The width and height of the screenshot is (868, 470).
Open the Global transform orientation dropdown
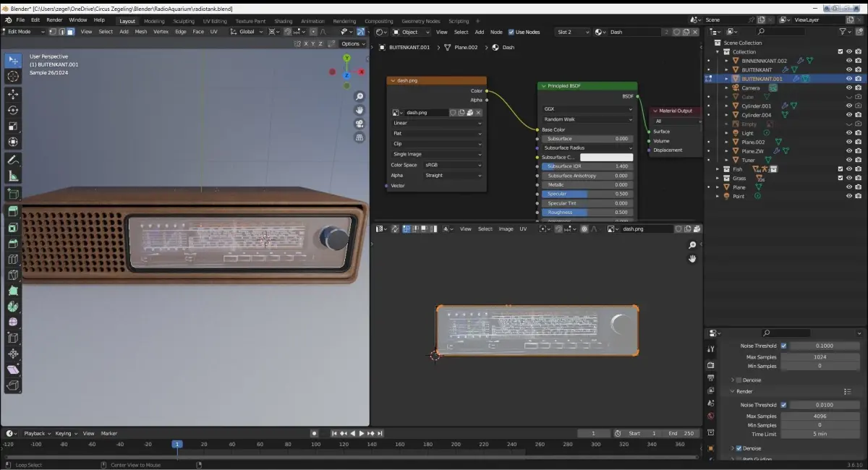click(x=248, y=32)
